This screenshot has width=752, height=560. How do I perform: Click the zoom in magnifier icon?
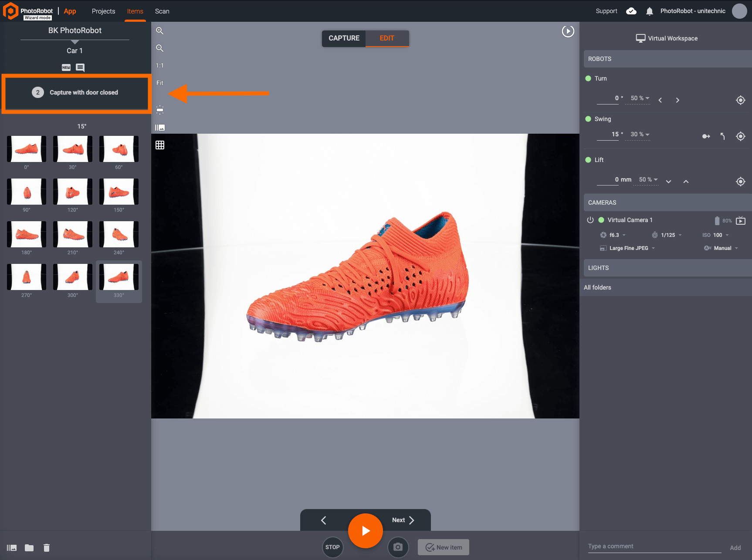(160, 31)
